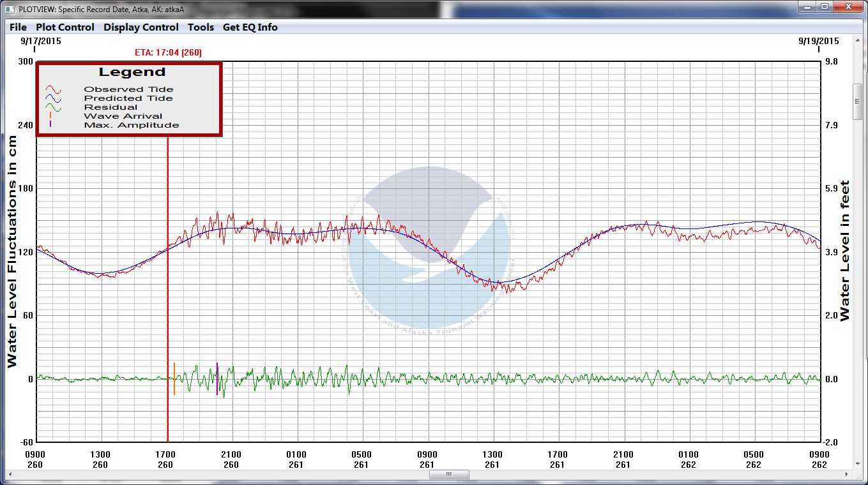Click the Legend title text

132,72
